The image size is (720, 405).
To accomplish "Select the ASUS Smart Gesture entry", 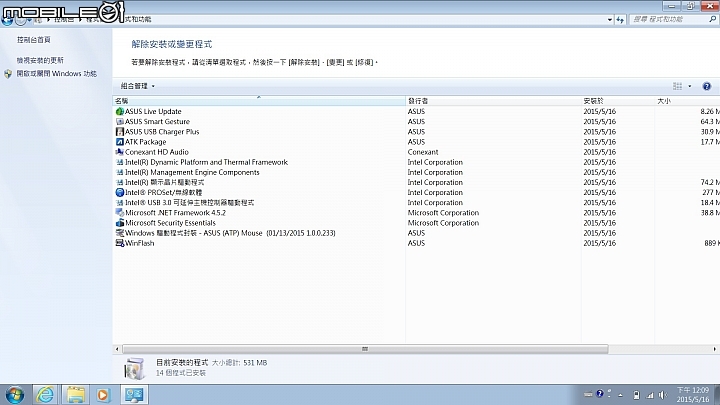I will [157, 122].
